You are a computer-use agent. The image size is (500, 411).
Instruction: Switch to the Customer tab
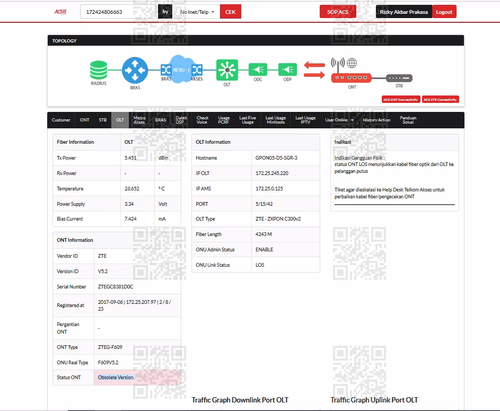[x=61, y=120]
